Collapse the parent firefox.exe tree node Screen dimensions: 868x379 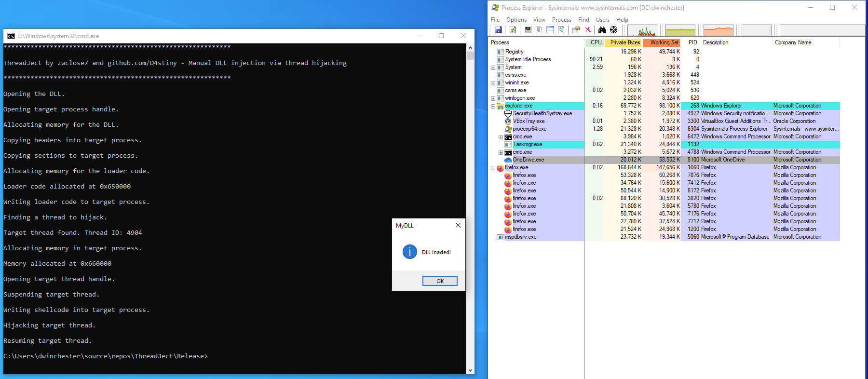tap(493, 168)
